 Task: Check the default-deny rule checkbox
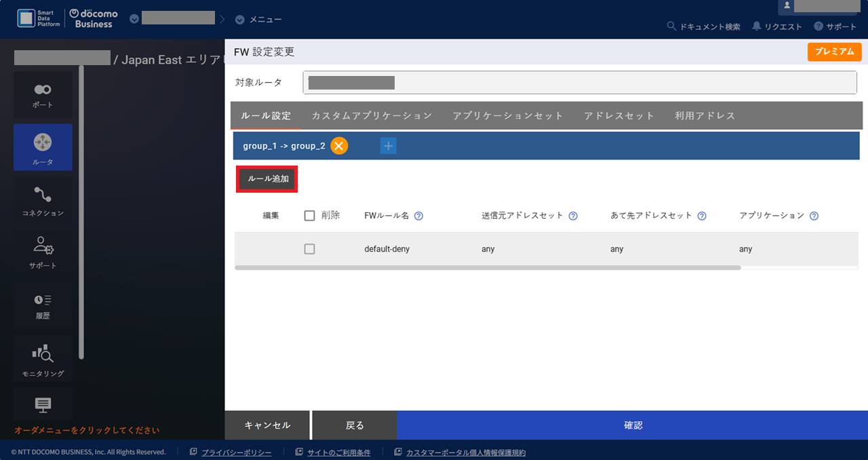[310, 249]
